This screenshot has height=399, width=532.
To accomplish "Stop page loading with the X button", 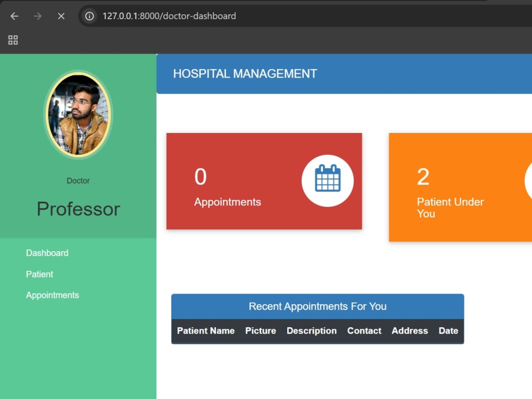I will point(61,16).
